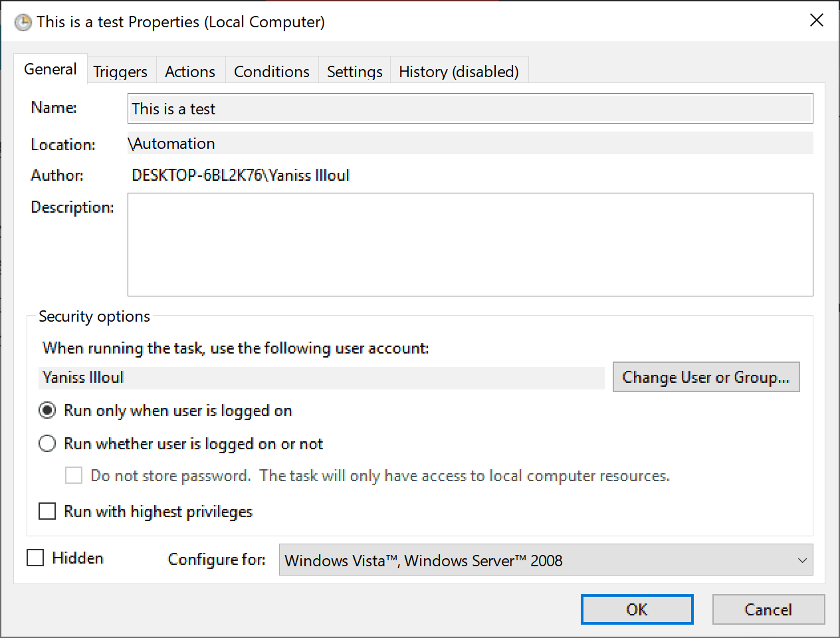Click the clock task icon in title bar
This screenshot has height=638, width=840.
[x=23, y=23]
